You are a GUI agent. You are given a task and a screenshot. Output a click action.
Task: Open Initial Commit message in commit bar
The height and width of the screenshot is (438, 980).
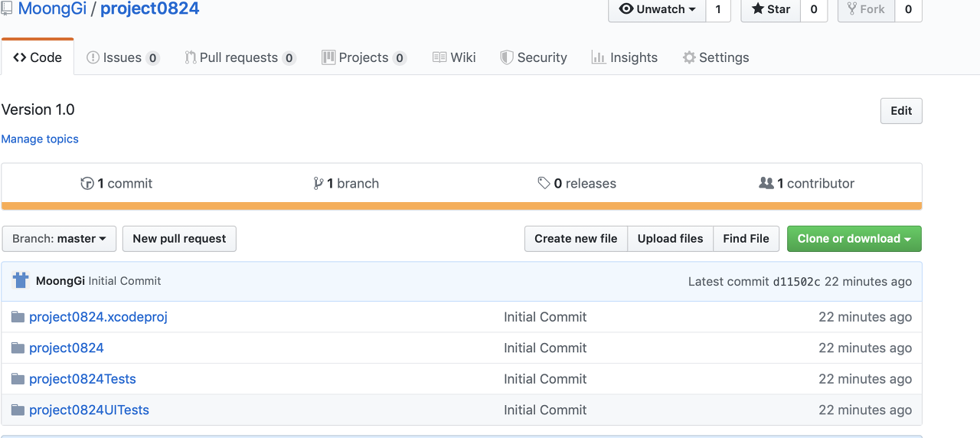[125, 281]
